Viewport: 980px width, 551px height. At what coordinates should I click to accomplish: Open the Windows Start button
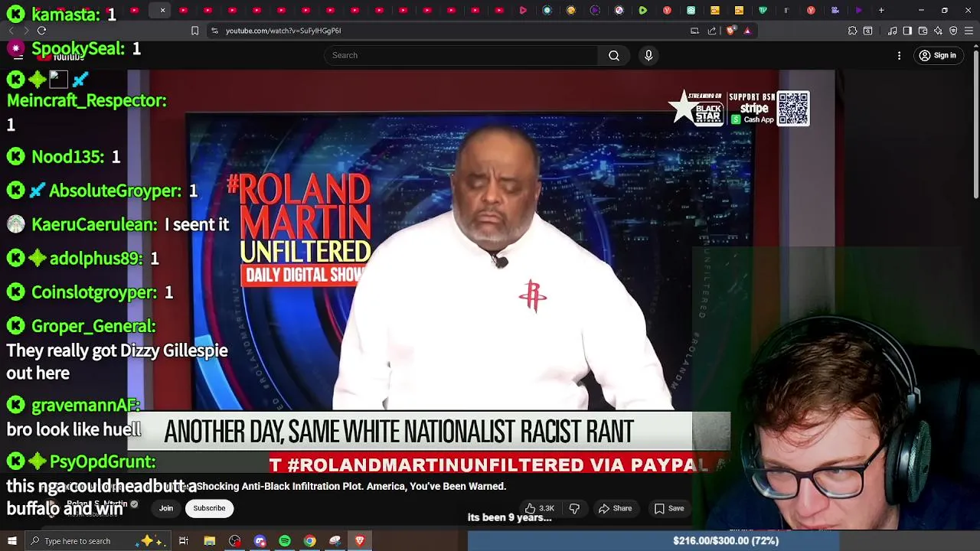(11, 541)
